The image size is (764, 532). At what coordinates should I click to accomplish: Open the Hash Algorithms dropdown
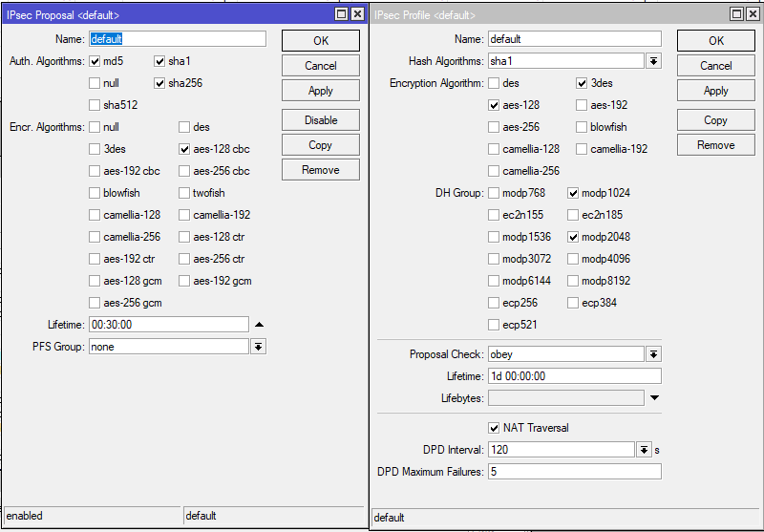click(x=653, y=61)
